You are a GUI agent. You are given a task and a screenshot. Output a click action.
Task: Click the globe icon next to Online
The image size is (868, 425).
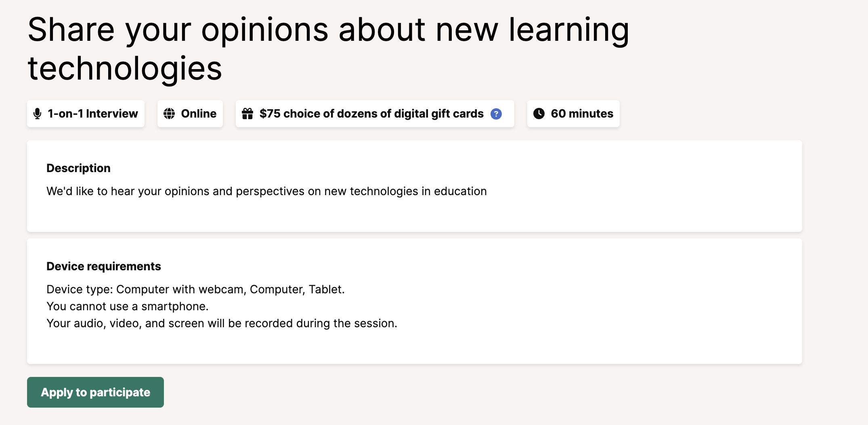point(169,114)
